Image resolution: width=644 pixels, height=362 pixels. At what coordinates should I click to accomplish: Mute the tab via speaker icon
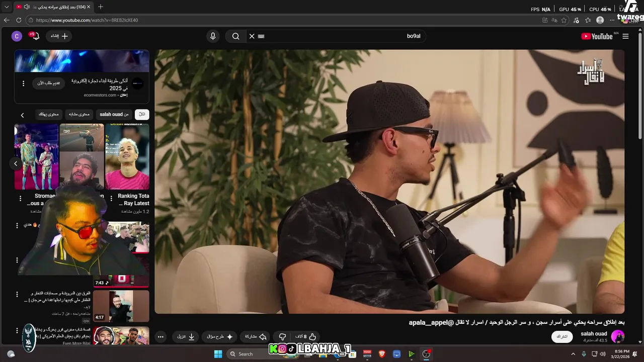point(27,7)
